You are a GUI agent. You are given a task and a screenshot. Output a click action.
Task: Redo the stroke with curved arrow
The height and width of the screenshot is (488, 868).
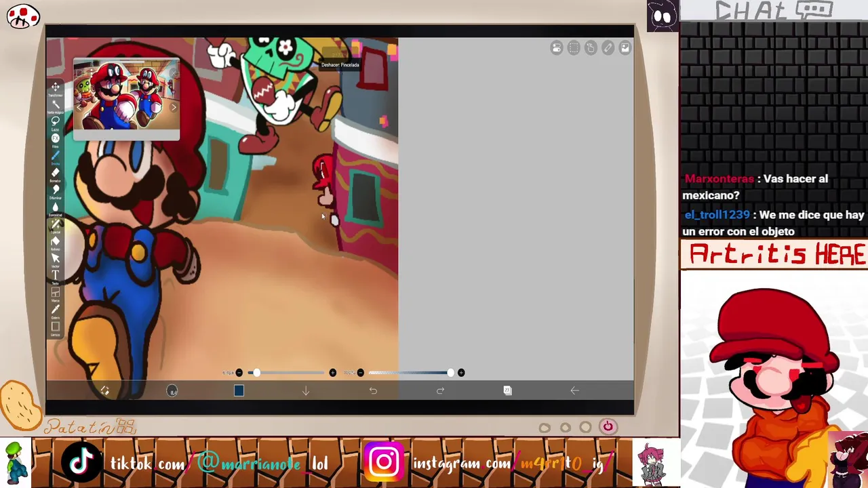coord(440,390)
